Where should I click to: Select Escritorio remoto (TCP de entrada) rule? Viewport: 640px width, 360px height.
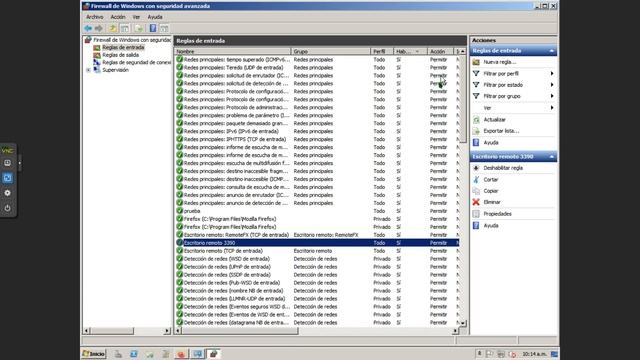[x=317, y=251]
